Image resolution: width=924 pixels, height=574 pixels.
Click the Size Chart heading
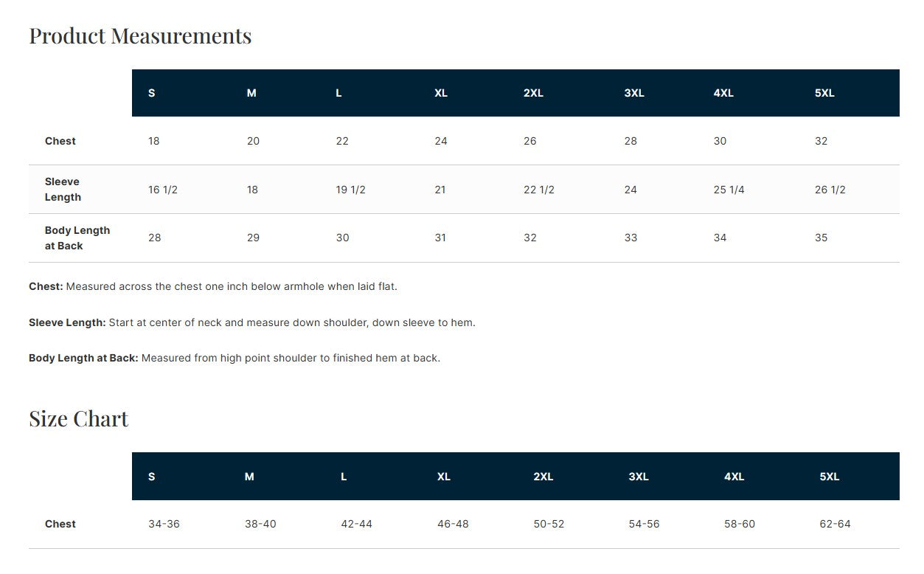point(78,418)
